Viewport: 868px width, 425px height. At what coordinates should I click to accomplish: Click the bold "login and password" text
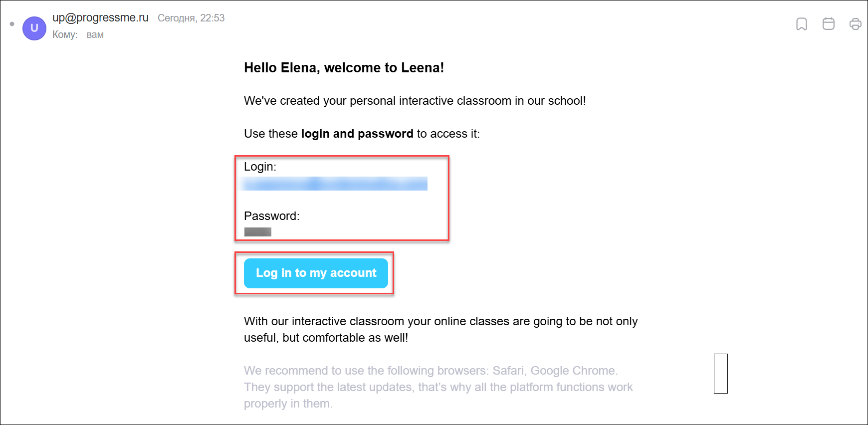[x=357, y=134]
